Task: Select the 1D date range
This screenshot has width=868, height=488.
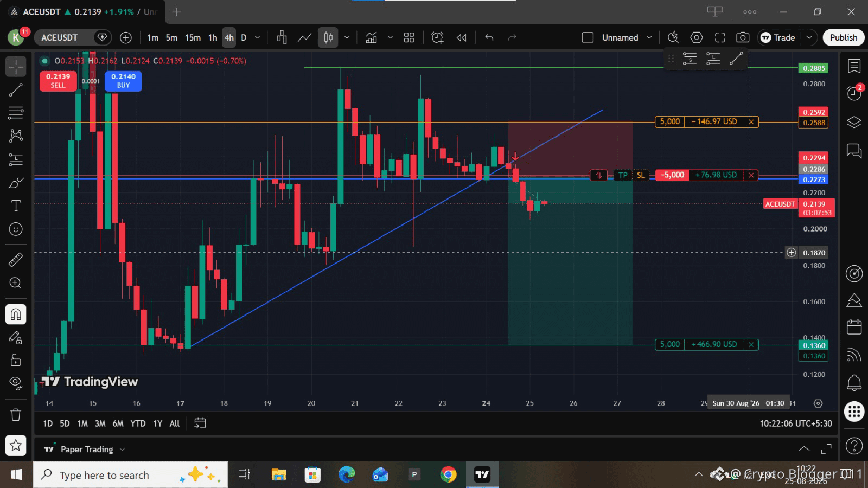Action: point(48,423)
